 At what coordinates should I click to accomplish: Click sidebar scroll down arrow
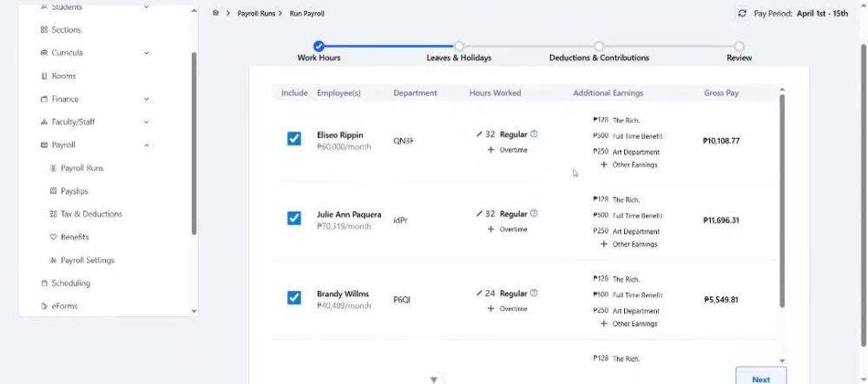click(194, 311)
